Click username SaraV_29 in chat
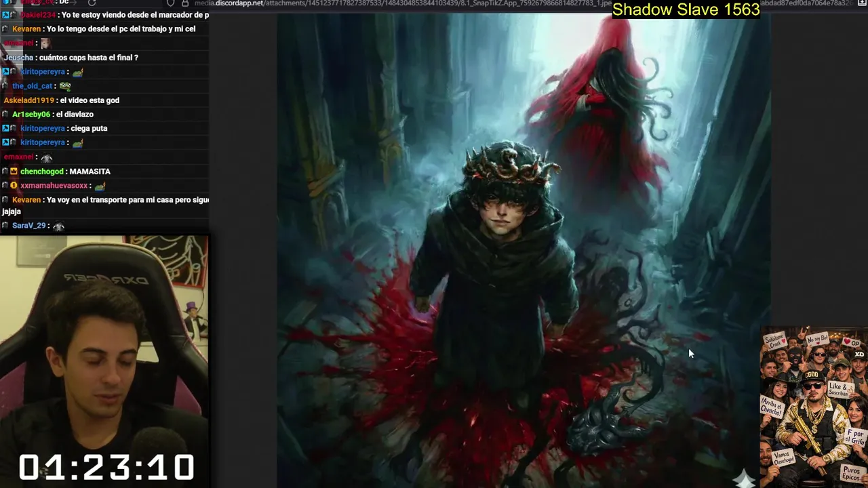Image resolution: width=868 pixels, height=488 pixels. click(x=29, y=226)
